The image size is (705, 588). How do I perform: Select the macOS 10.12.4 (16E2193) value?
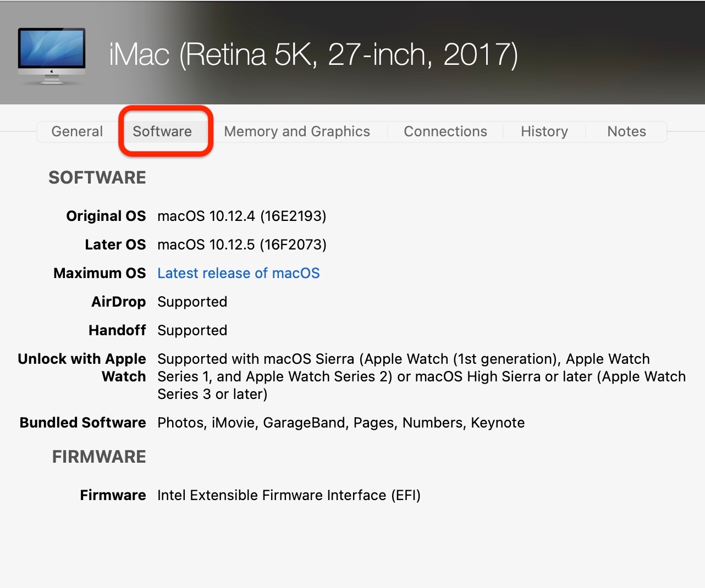242,216
